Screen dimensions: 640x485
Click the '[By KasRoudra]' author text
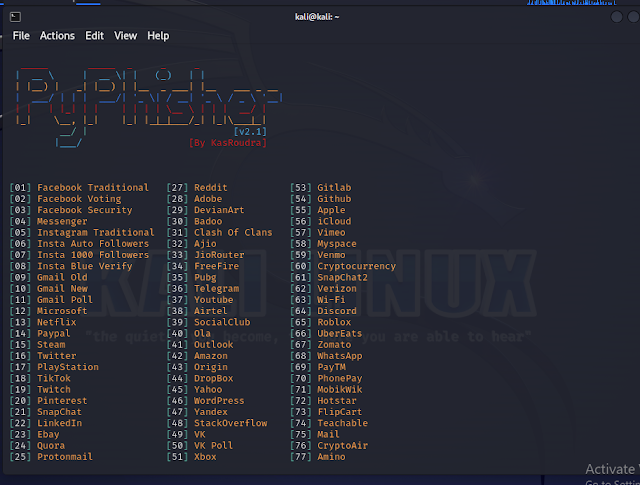click(x=228, y=143)
